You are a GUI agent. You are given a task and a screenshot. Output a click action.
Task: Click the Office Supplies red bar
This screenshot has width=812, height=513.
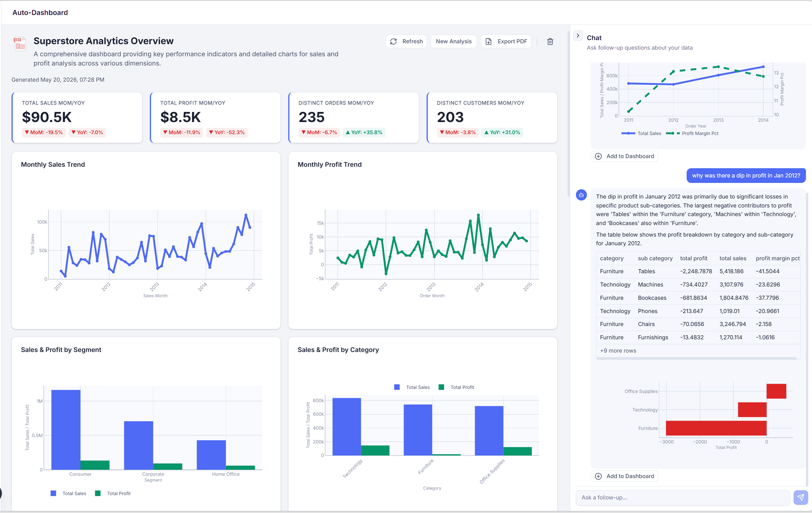coord(776,391)
